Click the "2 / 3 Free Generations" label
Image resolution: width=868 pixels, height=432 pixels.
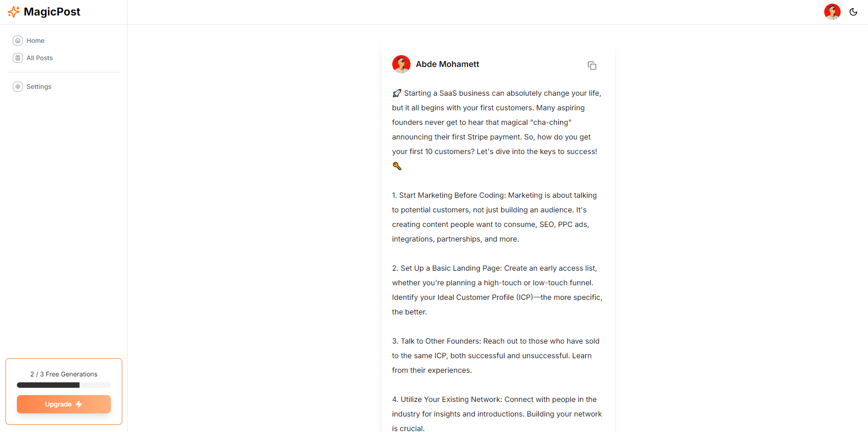click(64, 374)
